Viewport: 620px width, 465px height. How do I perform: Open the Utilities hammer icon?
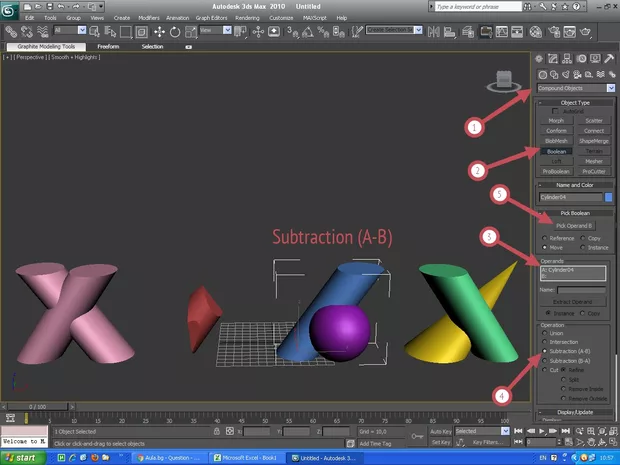click(x=610, y=60)
